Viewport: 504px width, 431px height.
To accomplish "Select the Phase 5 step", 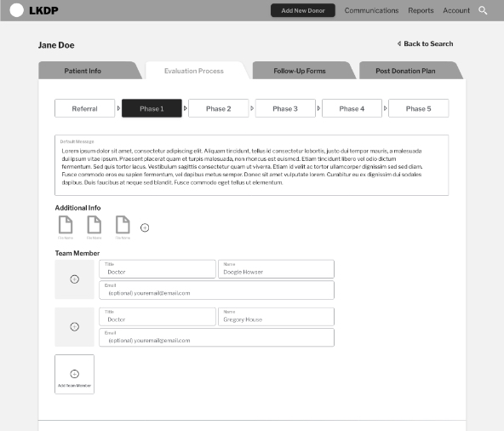I will pos(419,108).
